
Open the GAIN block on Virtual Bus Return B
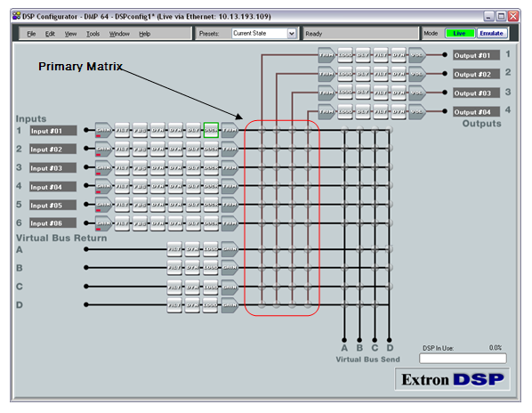pos(230,268)
